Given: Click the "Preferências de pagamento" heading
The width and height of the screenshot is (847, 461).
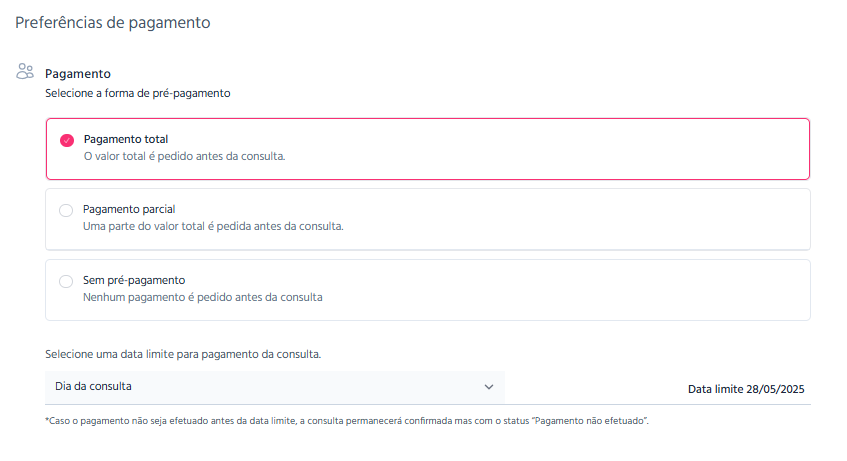Looking at the screenshot, I should (113, 22).
